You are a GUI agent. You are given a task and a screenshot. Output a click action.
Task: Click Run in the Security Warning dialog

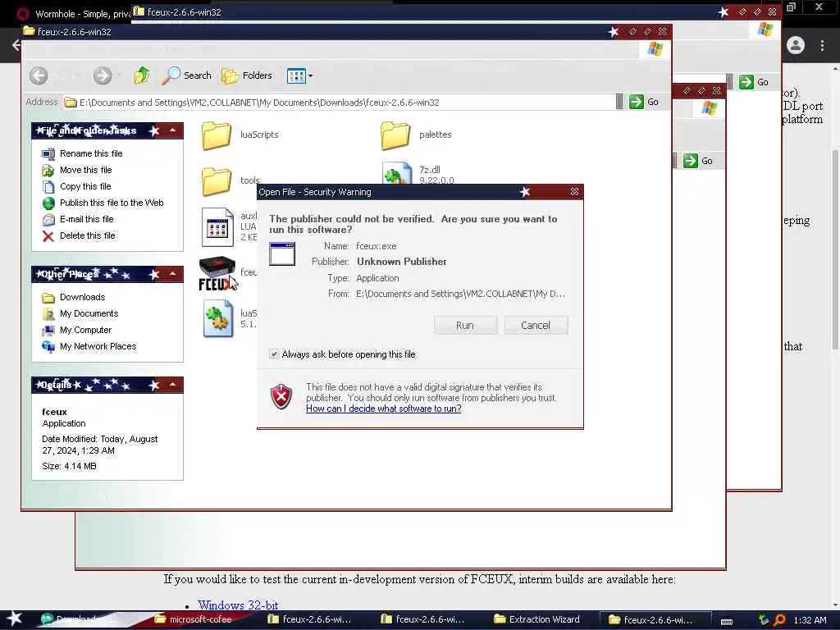click(465, 325)
